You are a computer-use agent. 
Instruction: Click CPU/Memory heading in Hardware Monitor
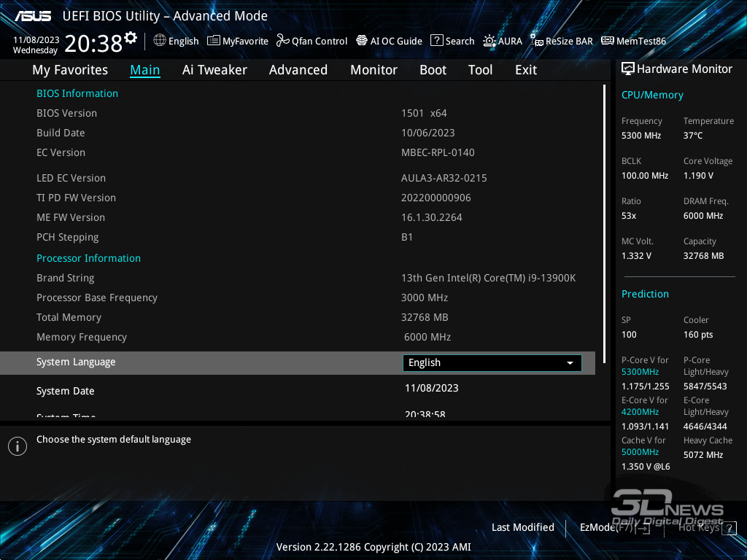click(652, 96)
